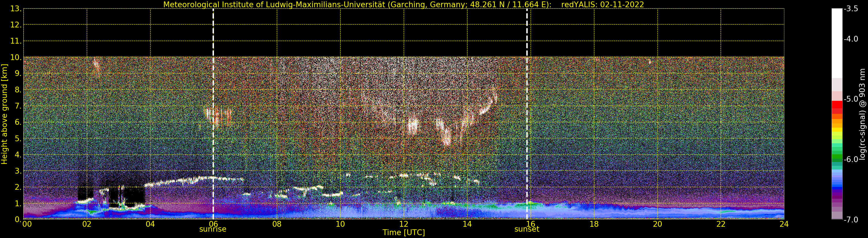Click the x-axis tick label 10
This screenshot has height=238, width=868.
click(x=340, y=224)
